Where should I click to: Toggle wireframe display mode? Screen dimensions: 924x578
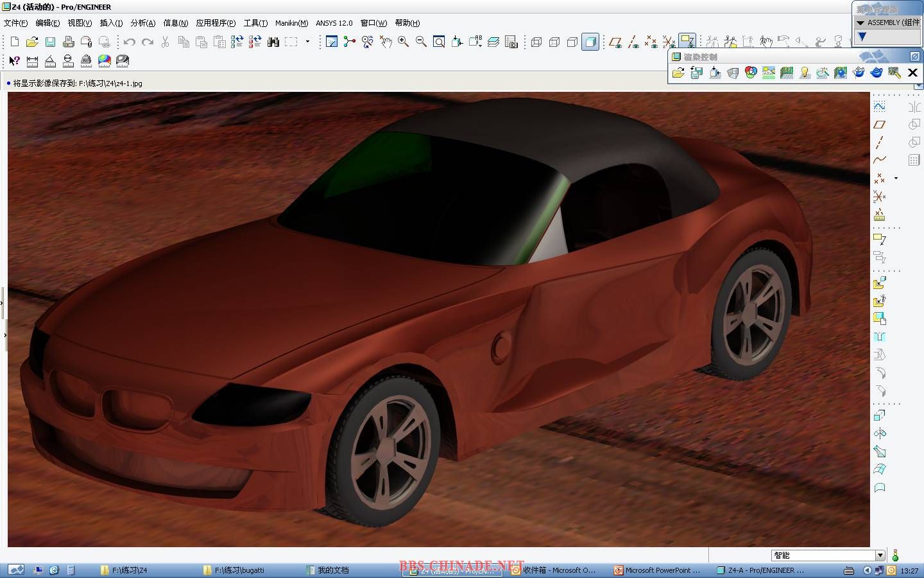pos(536,42)
